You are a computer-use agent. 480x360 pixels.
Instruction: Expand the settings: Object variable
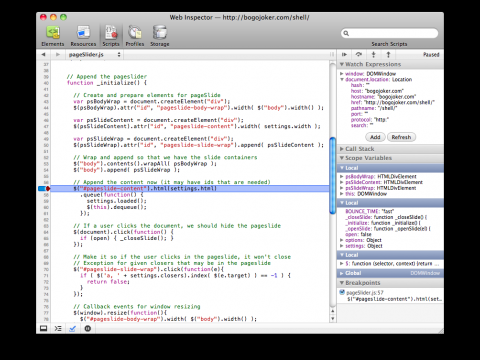pyautogui.click(x=341, y=246)
